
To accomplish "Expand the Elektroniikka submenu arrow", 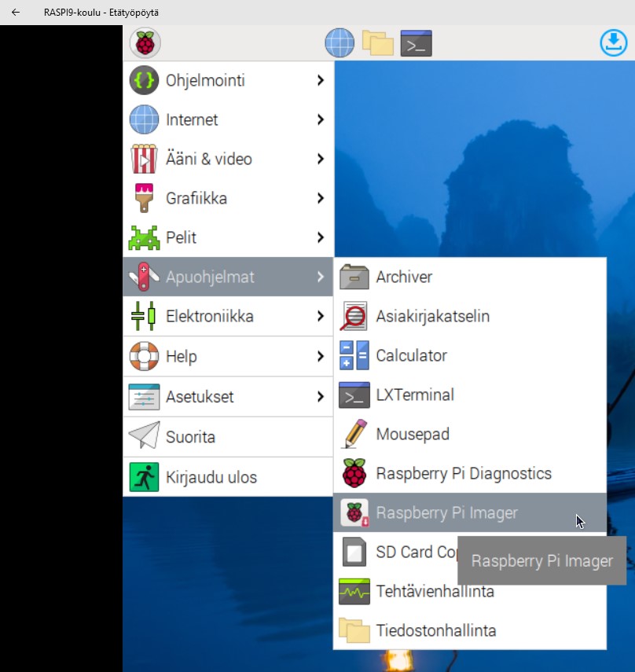I will pos(321,316).
